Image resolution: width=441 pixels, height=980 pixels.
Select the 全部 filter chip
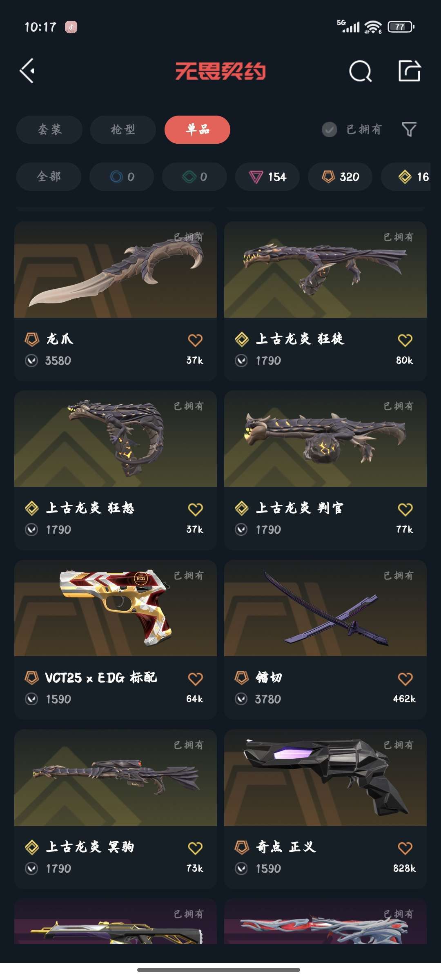(x=49, y=176)
